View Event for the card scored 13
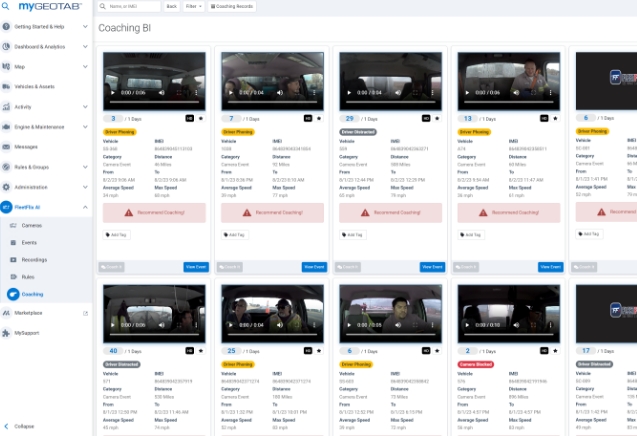This screenshot has width=637, height=436. click(550, 267)
